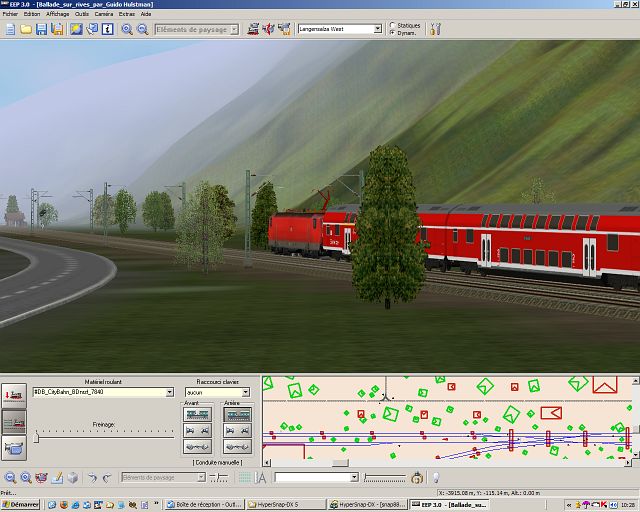640x512 pixels.
Task: Click zoom in magnifier in top toolbar
Action: coord(127,30)
